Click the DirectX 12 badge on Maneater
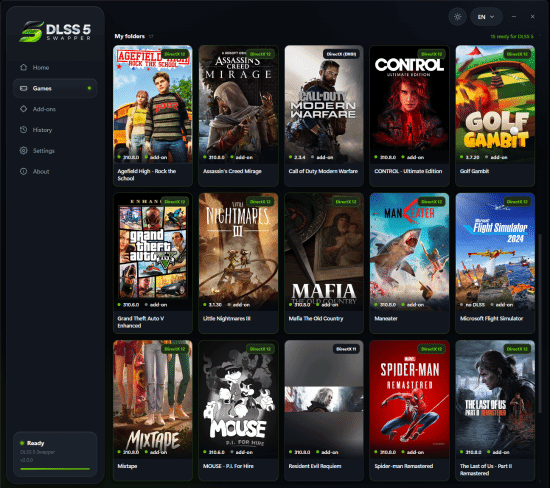The image size is (550, 488). (x=431, y=202)
